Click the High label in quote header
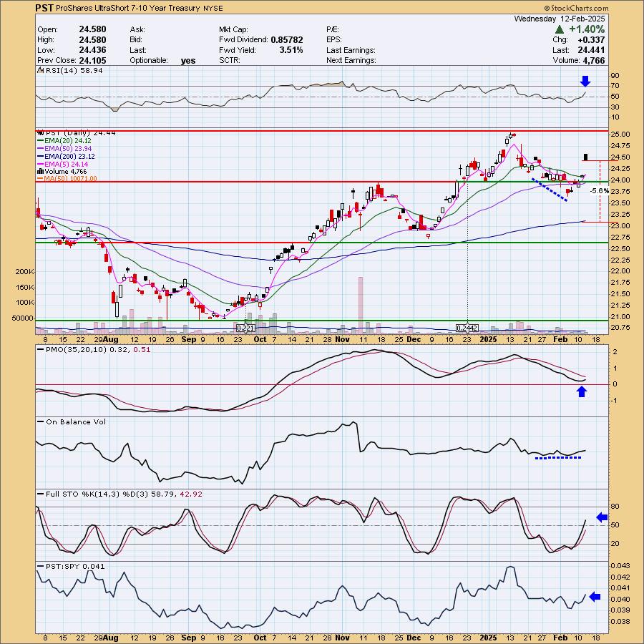 tap(46, 40)
